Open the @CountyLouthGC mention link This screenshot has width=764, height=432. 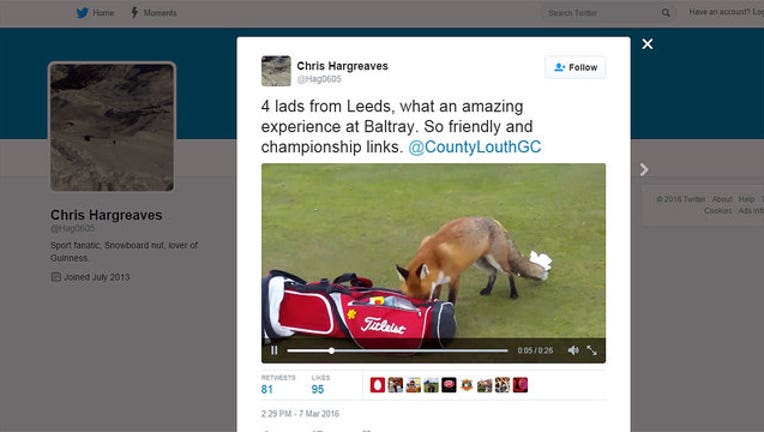tap(475, 147)
